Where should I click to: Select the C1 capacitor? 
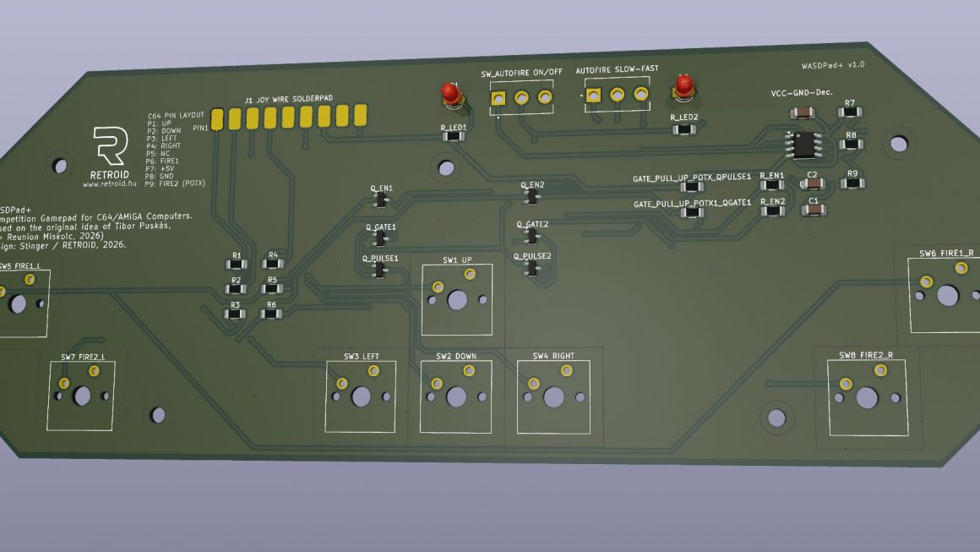(x=814, y=210)
